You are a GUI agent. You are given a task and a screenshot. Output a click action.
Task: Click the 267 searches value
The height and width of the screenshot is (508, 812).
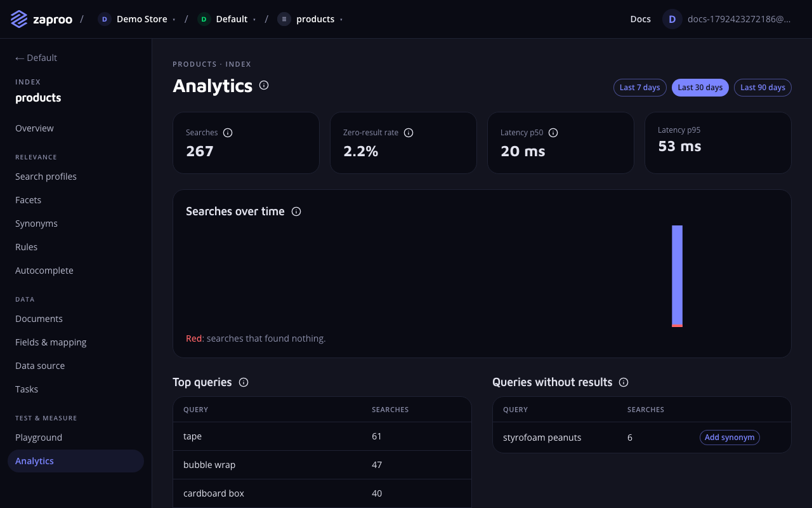click(200, 151)
